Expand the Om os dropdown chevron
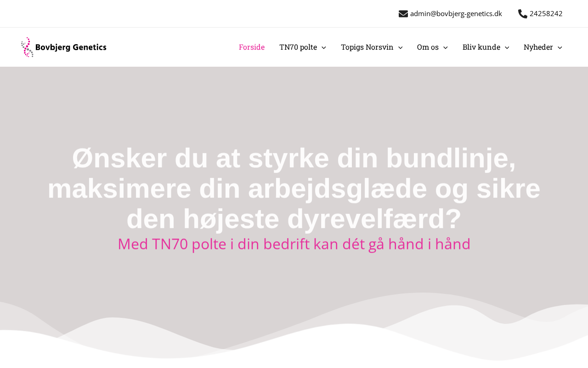Screen dimensions: 588x368 445,47
